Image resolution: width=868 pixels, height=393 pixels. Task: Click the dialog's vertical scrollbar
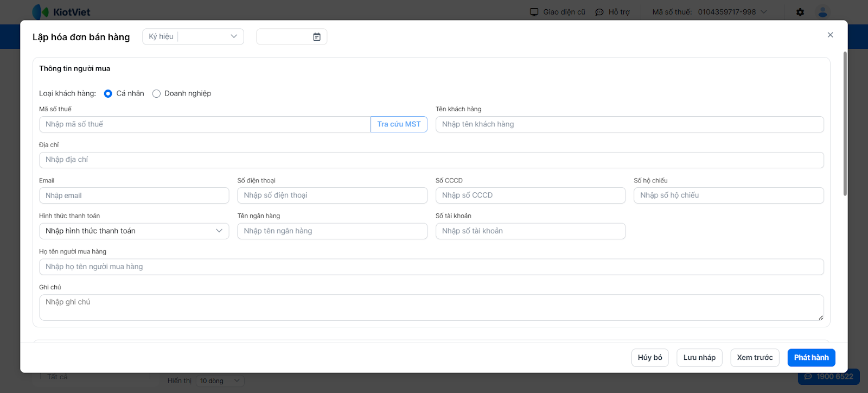(x=845, y=125)
